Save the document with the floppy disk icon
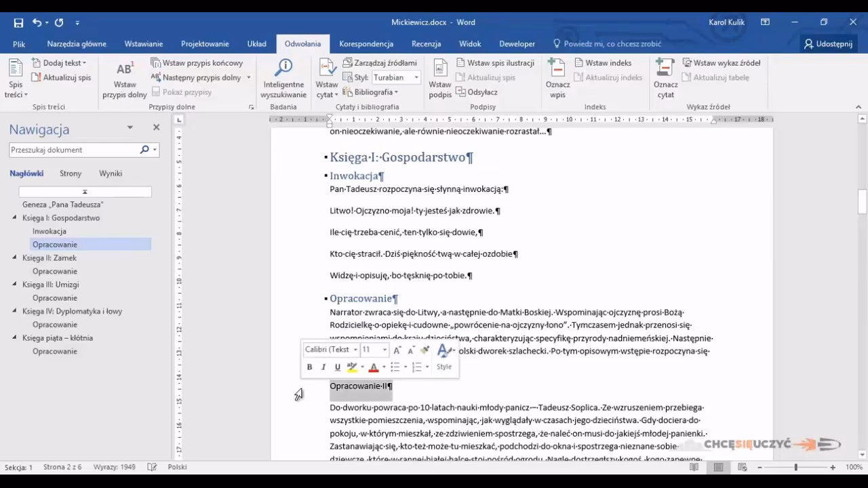The width and height of the screenshot is (868, 488). click(x=18, y=22)
